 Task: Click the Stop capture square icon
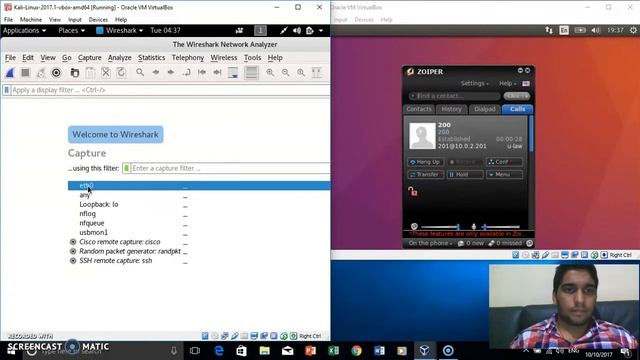pyautogui.click(x=25, y=73)
